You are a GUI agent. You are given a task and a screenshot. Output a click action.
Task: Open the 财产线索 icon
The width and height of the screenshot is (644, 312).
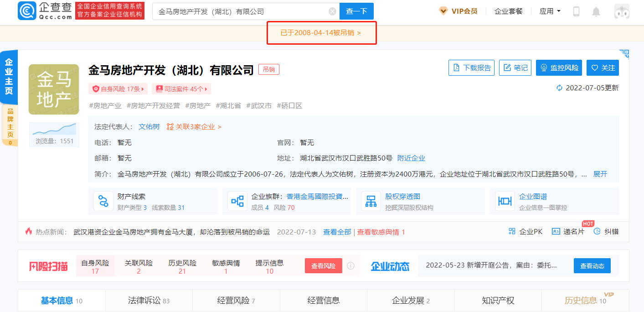(x=103, y=201)
